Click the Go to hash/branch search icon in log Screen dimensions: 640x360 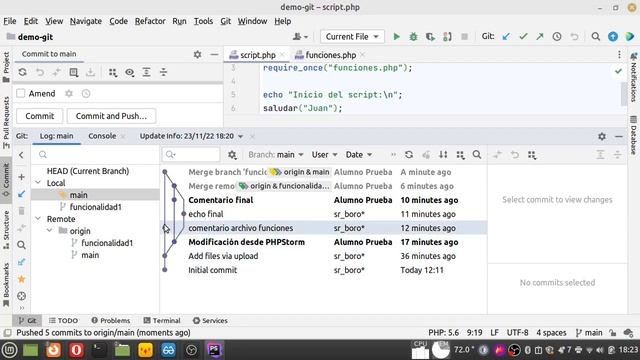tap(477, 155)
